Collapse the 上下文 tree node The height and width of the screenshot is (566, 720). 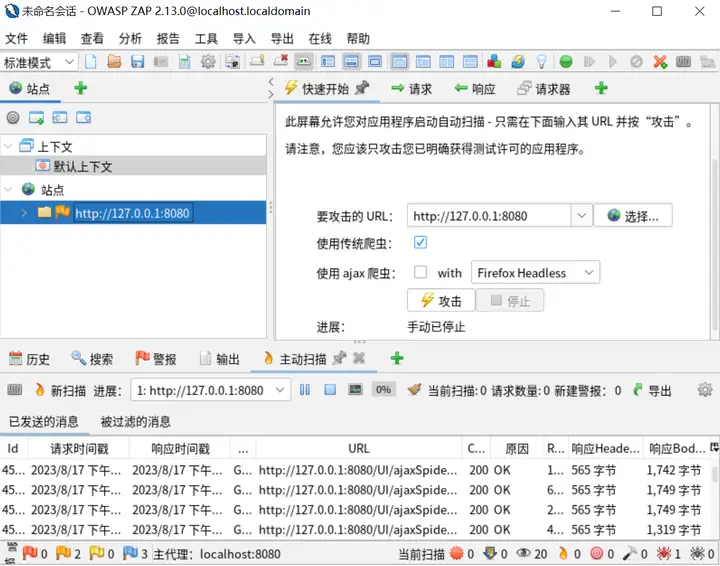tap(8, 146)
